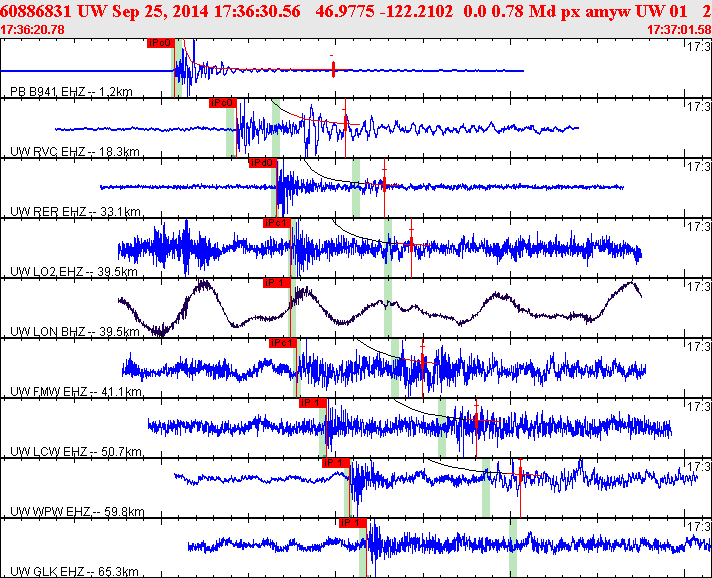Viewport: 712px width, 578px height.
Task: Click the analyst name amyw in header
Action: click(x=608, y=12)
